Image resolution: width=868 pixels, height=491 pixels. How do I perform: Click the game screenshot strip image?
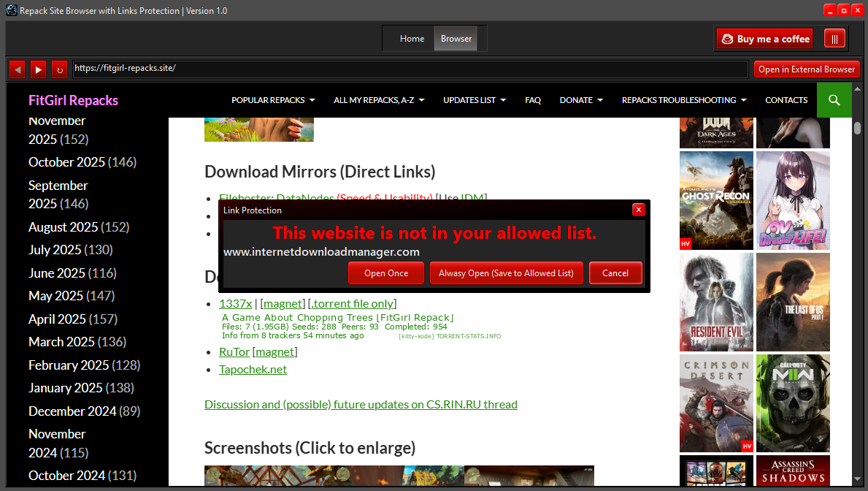click(399, 476)
